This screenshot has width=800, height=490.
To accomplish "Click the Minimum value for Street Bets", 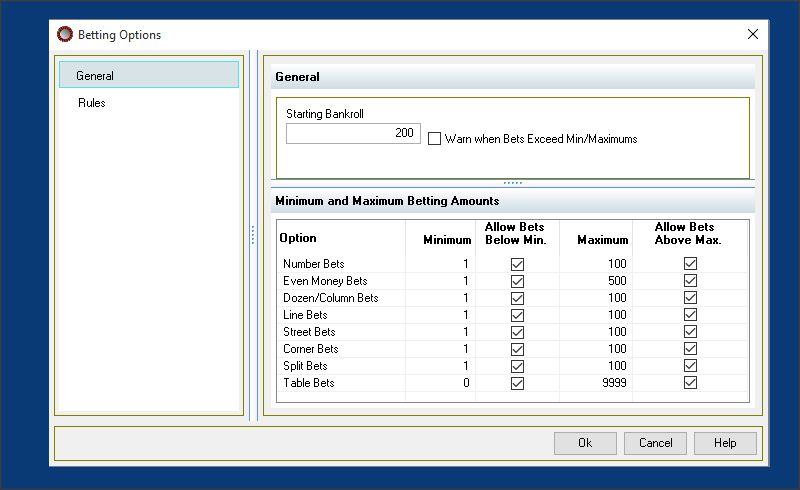I will click(x=465, y=332).
